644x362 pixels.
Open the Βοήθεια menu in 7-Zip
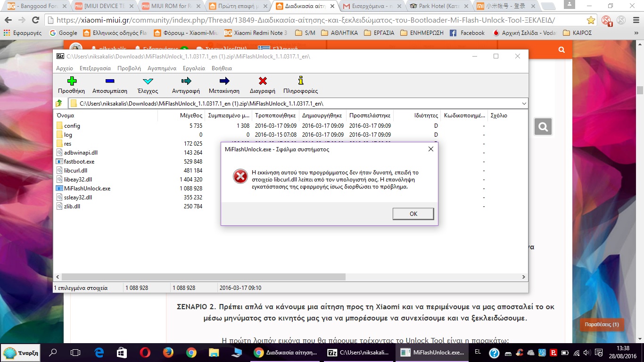click(222, 68)
